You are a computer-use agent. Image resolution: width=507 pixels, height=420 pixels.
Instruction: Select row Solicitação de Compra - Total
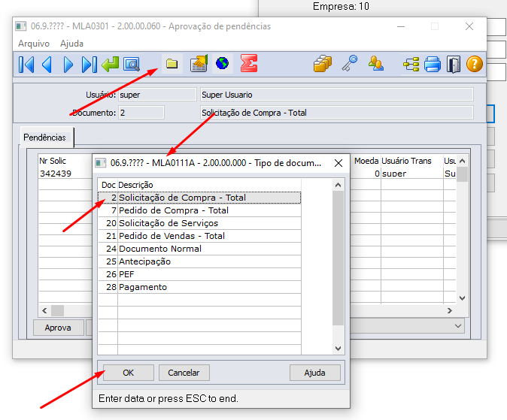(199, 198)
